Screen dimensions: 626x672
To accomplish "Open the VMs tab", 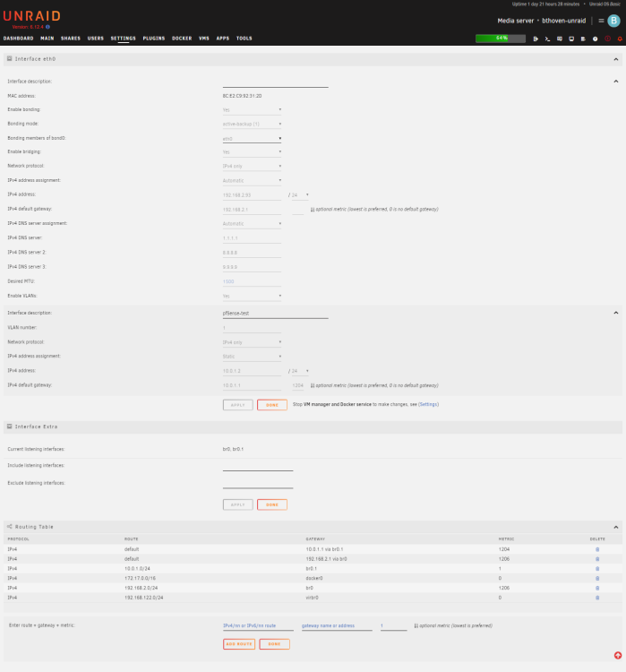I will pyautogui.click(x=204, y=39).
